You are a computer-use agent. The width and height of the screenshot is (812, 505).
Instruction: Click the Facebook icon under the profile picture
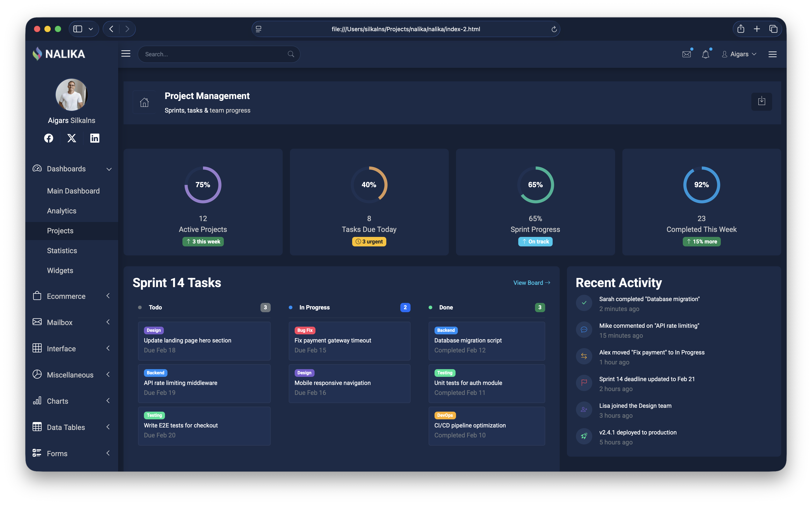[x=48, y=138]
